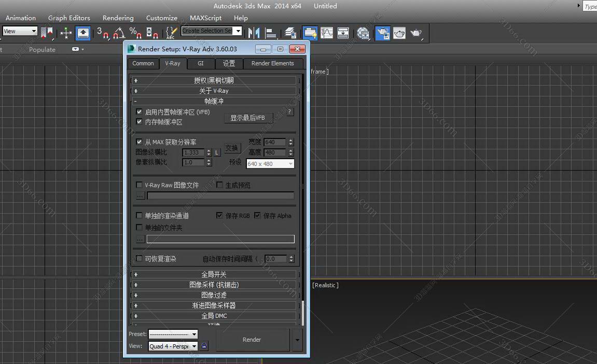Enable 内存帧缓冲区 checkbox
This screenshot has height=364, width=597.
tap(139, 122)
